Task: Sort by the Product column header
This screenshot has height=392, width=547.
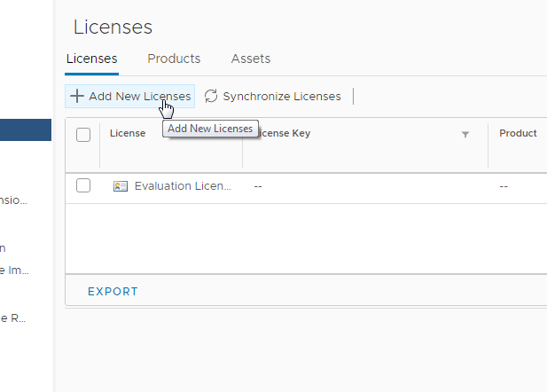Action: (x=518, y=134)
